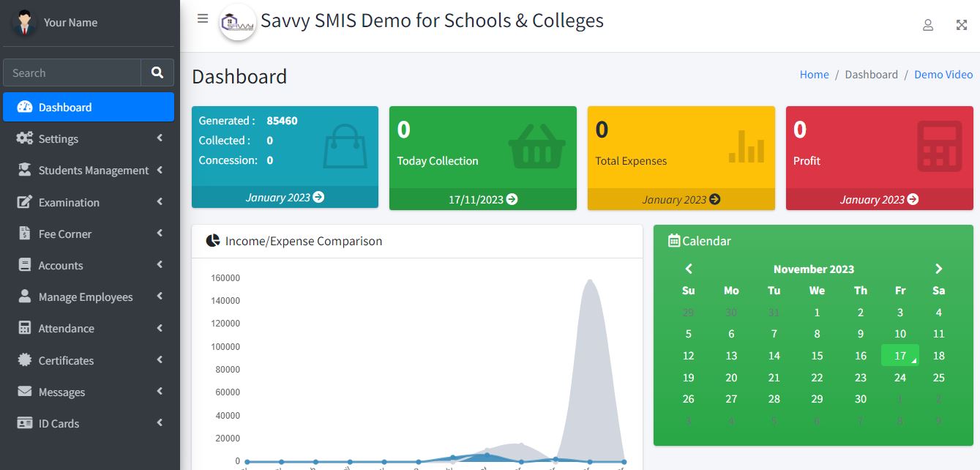
Task: Expand the Settings menu chevron
Action: tap(160, 138)
